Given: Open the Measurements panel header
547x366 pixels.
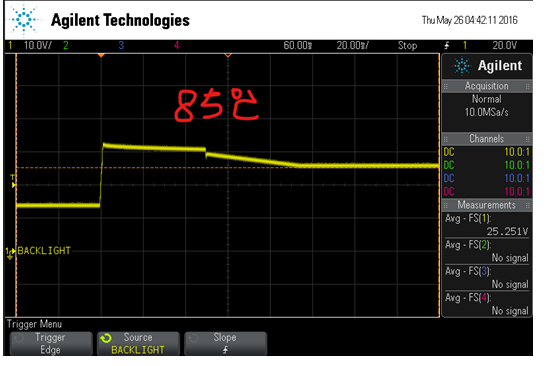Looking at the screenshot, I should point(487,205).
